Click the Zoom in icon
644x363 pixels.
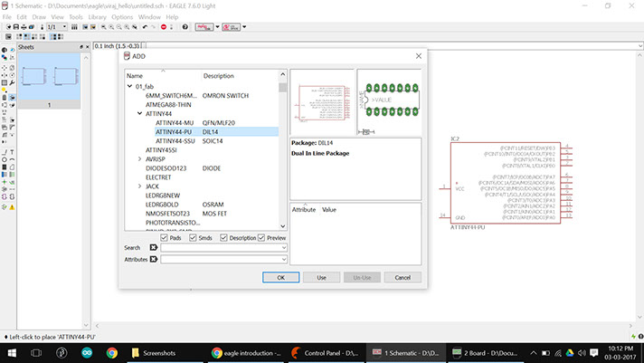111,27
